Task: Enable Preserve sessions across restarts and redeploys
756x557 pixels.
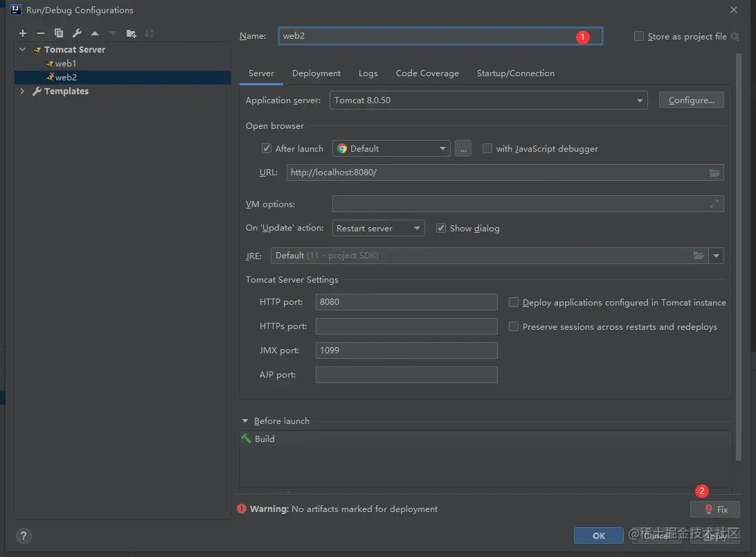Action: tap(514, 326)
